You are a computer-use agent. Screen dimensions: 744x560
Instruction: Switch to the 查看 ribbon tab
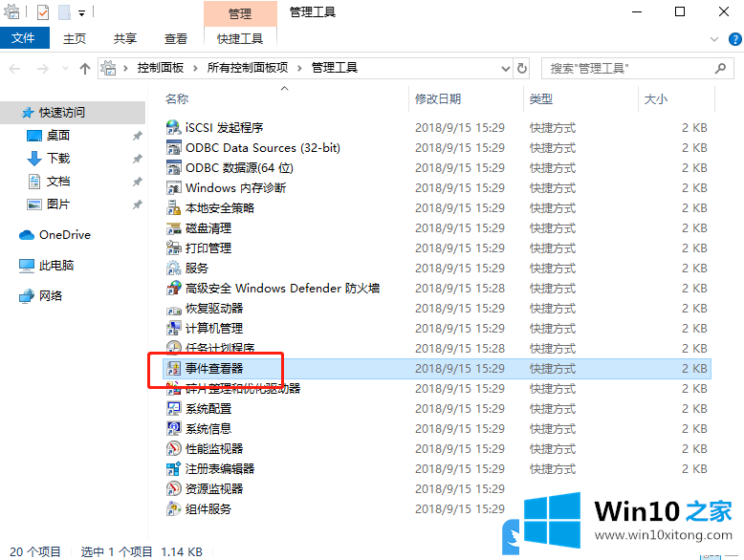[x=176, y=38]
